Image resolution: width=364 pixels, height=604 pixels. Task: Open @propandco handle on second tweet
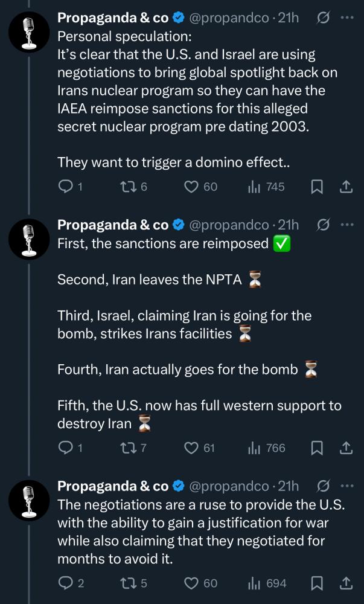[x=229, y=225]
